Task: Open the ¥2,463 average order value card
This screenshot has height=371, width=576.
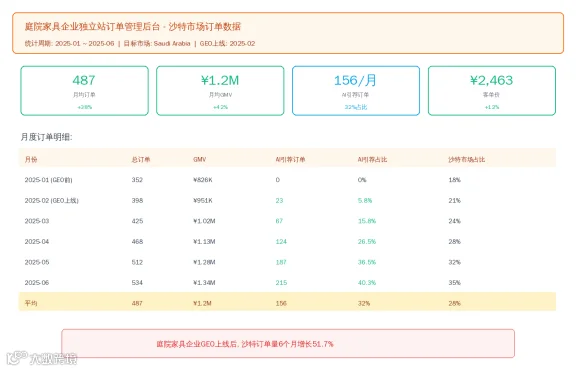Action: point(492,91)
